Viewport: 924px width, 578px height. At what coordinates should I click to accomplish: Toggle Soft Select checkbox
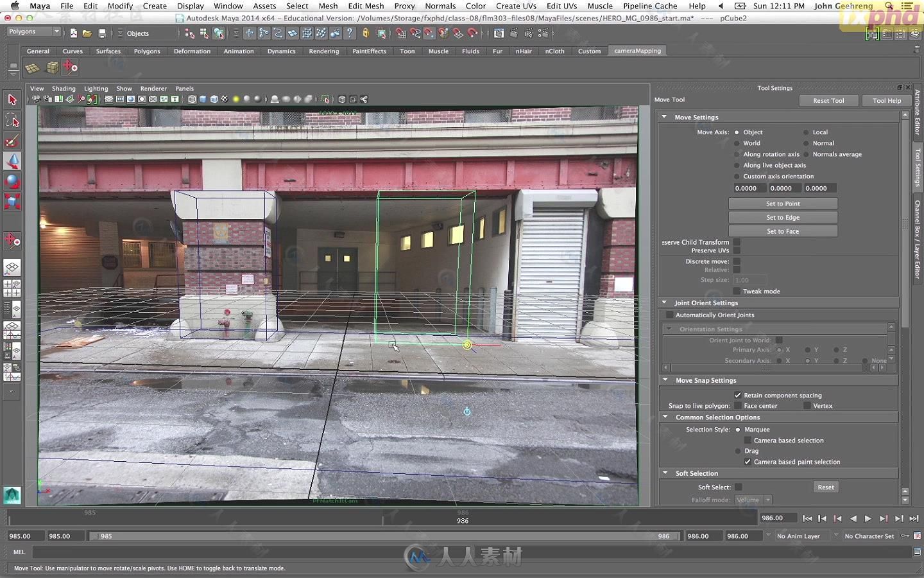738,487
